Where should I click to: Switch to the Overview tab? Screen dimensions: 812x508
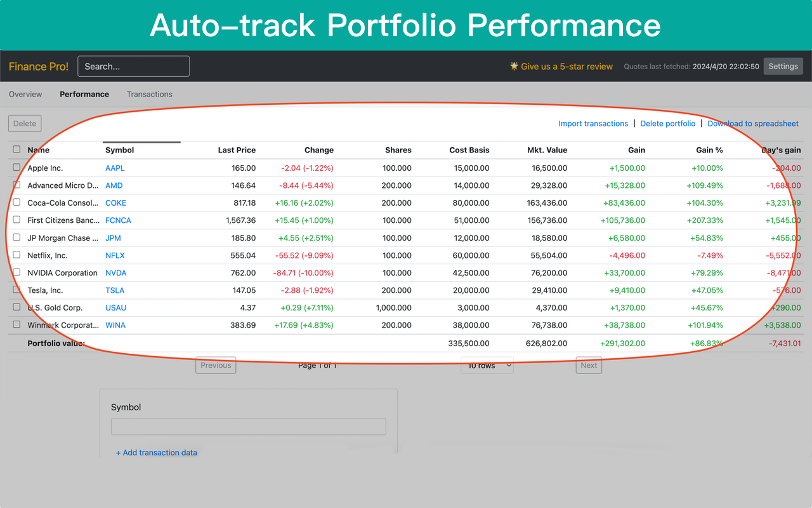click(25, 94)
